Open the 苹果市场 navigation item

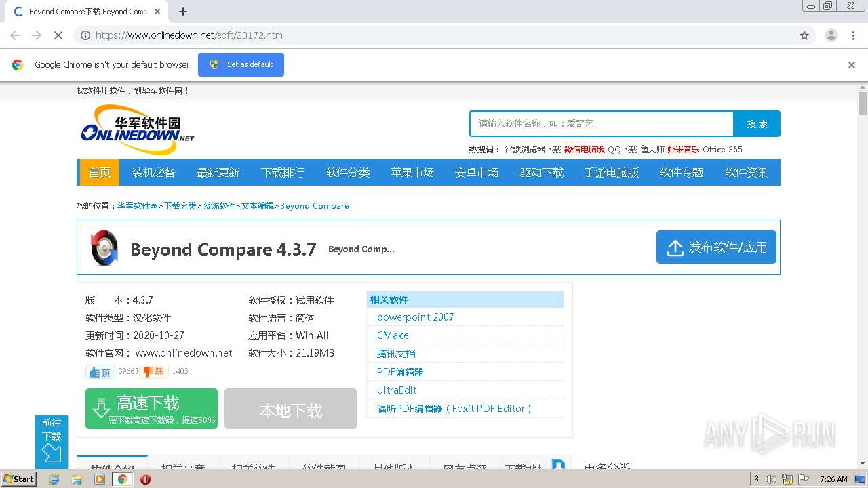click(412, 172)
